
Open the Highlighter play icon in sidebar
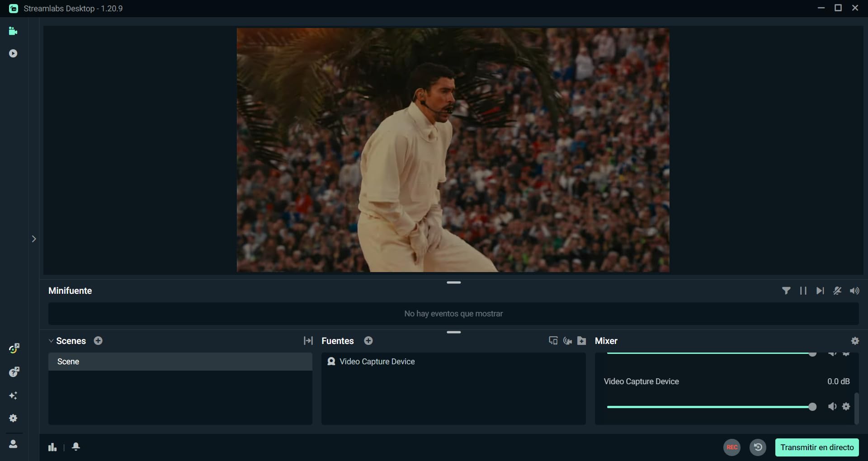point(13,53)
